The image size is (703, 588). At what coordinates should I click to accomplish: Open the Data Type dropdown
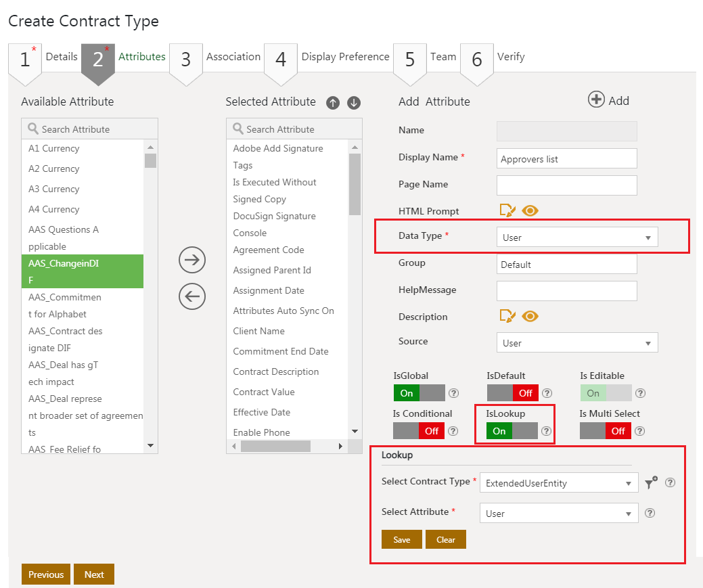(577, 238)
